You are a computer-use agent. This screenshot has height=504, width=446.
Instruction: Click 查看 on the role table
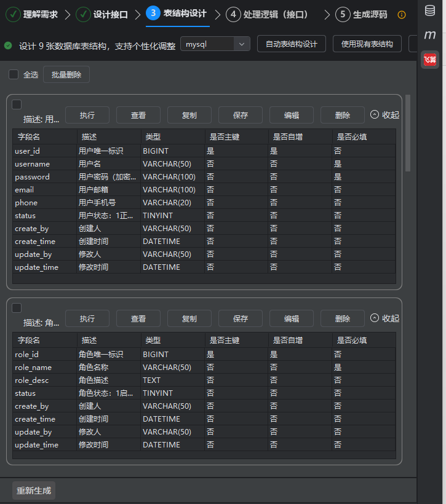click(x=138, y=318)
